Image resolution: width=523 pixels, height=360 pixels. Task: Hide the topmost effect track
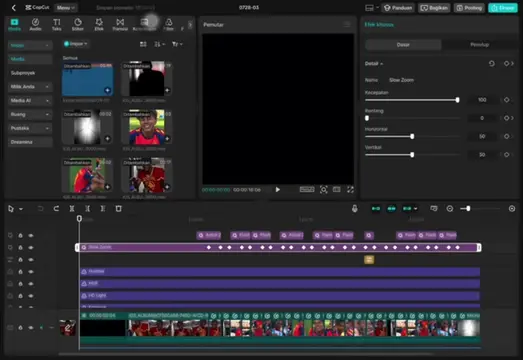click(31, 236)
